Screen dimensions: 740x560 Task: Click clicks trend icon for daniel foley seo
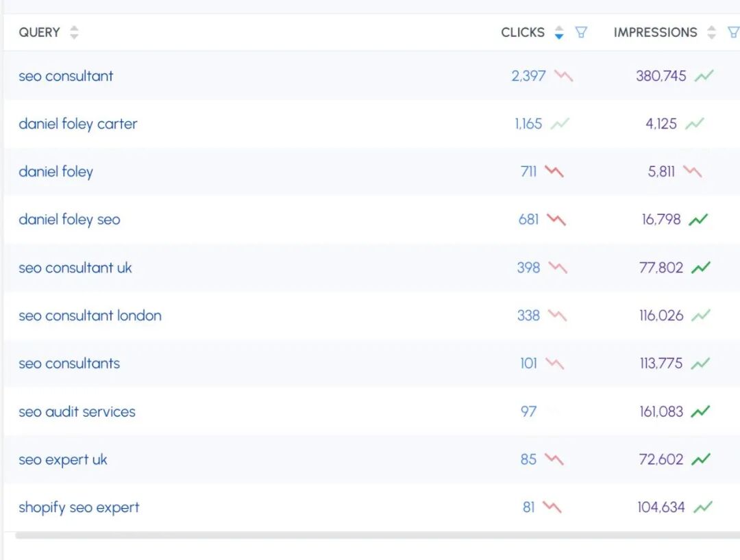[556, 220]
